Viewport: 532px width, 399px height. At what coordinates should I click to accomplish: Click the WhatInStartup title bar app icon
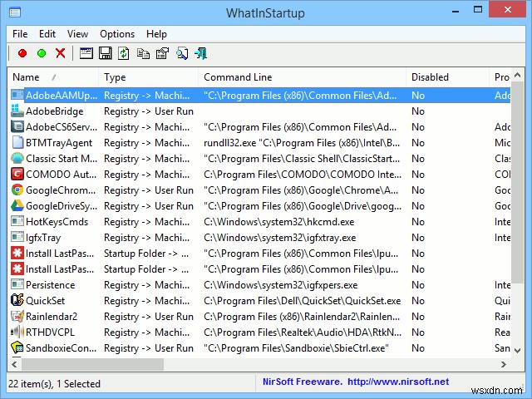coord(15,12)
